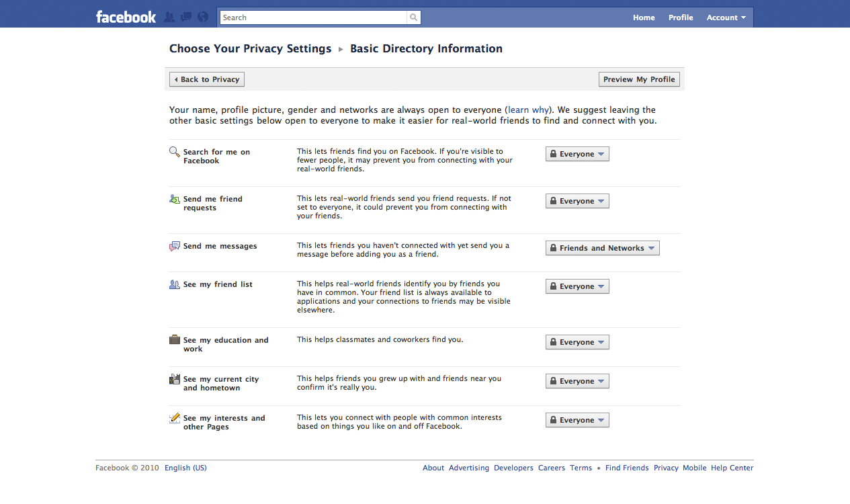Screen dimensions: 850x504
Task: Click speech bubble icon beside Send me messages
Action: tap(175, 246)
